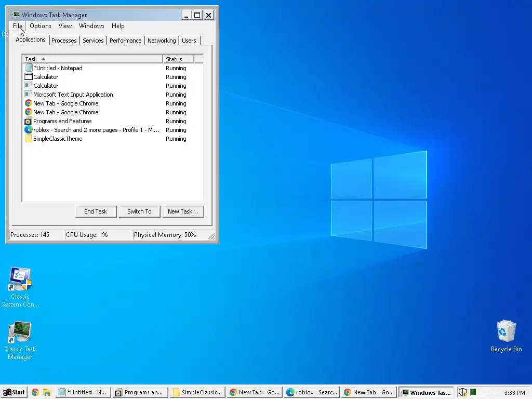Select the roblox - Search task row

(113, 129)
